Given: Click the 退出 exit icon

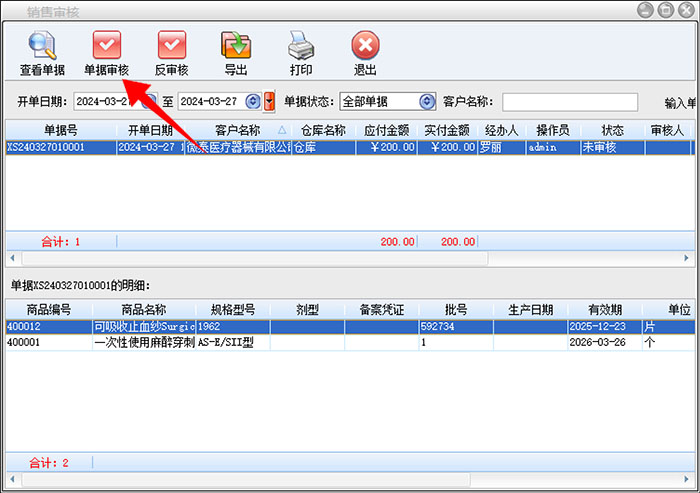Looking at the screenshot, I should (365, 46).
